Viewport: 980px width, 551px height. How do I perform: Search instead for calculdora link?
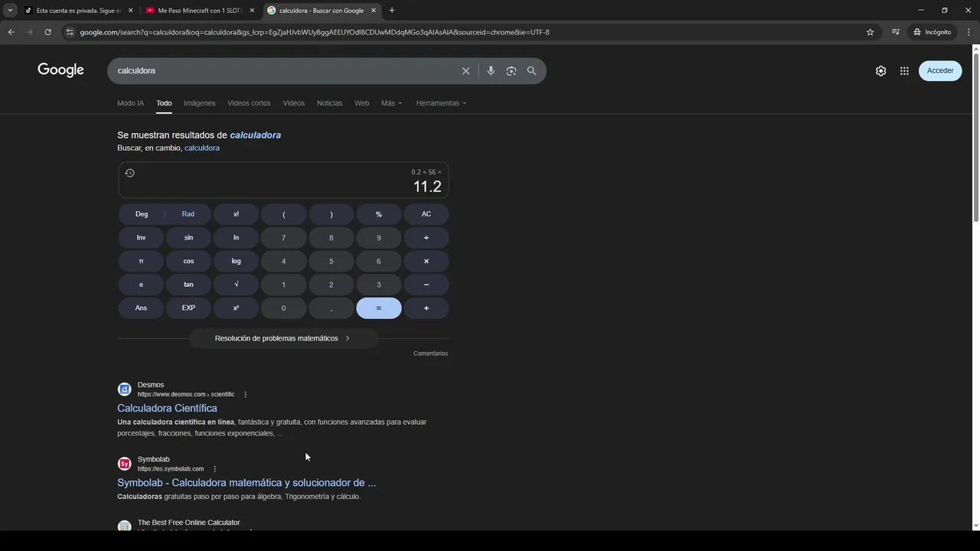click(202, 148)
